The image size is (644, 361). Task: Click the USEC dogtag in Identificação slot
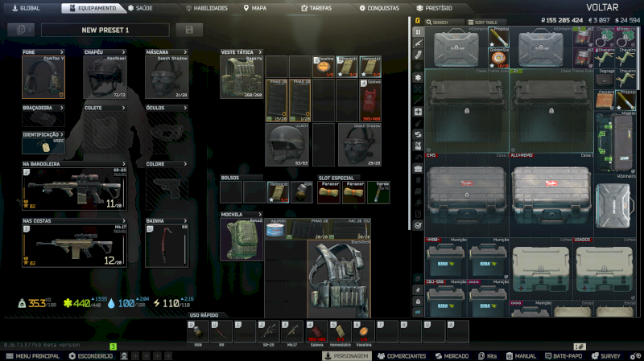(43, 146)
